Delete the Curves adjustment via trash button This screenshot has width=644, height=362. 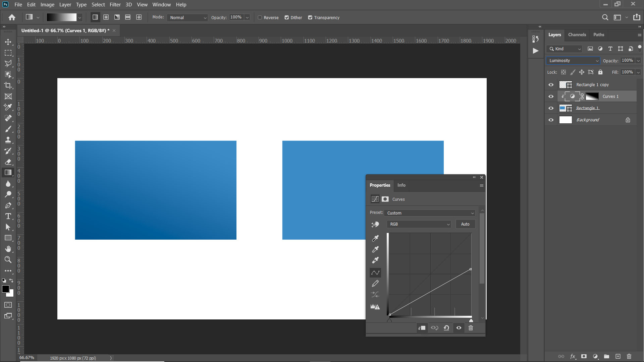coord(471,328)
